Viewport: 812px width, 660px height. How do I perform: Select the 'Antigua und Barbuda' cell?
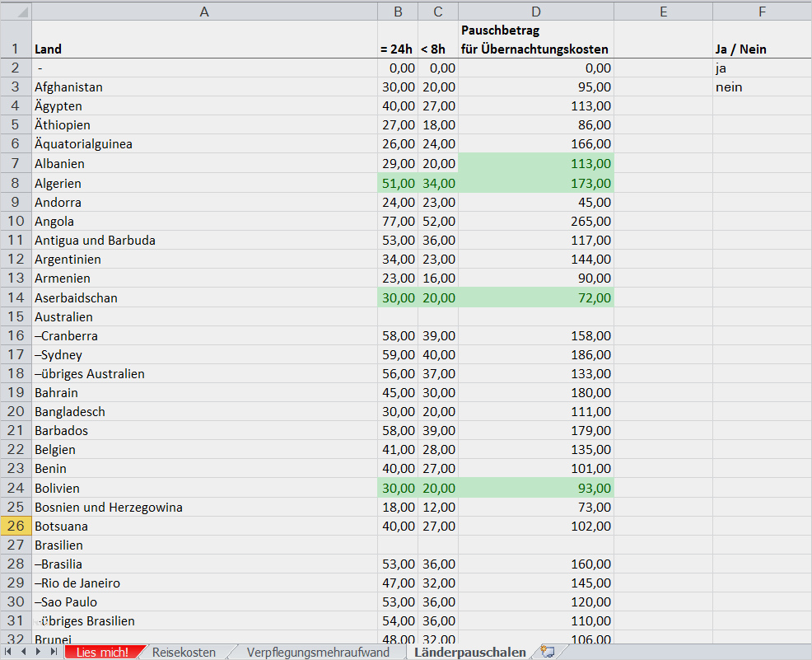[204, 240]
